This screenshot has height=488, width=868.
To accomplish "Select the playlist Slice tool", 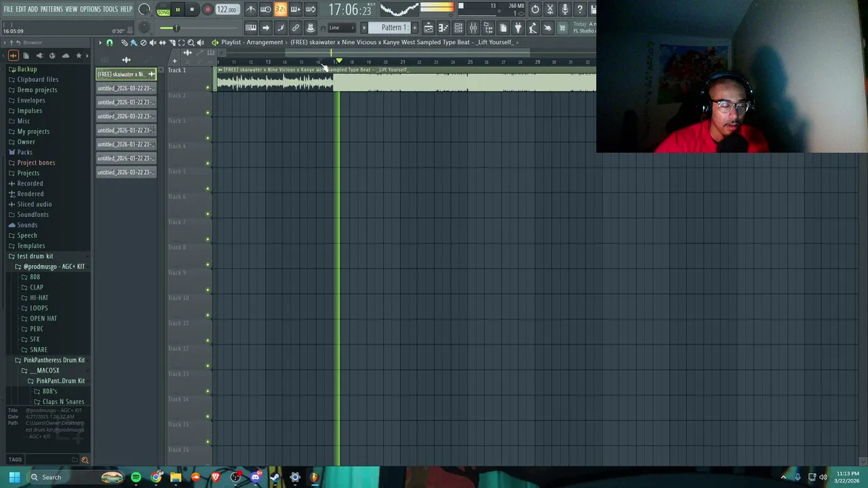I will point(172,43).
